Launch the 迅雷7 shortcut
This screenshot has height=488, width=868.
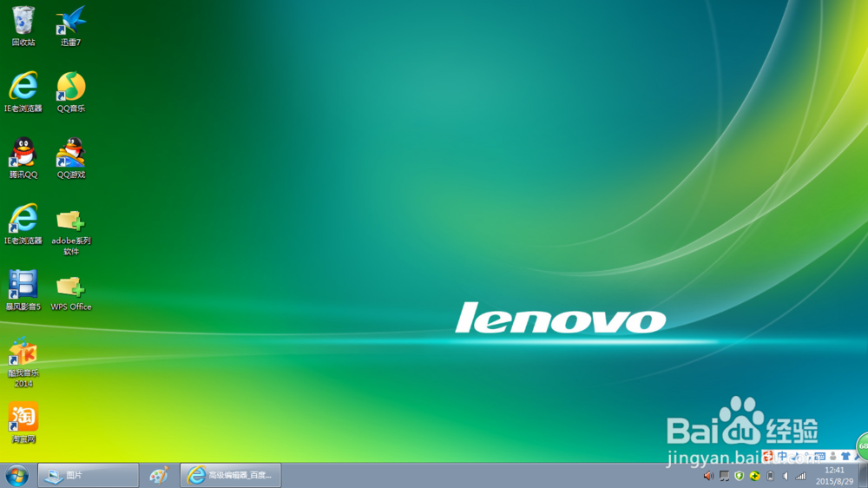71,26
